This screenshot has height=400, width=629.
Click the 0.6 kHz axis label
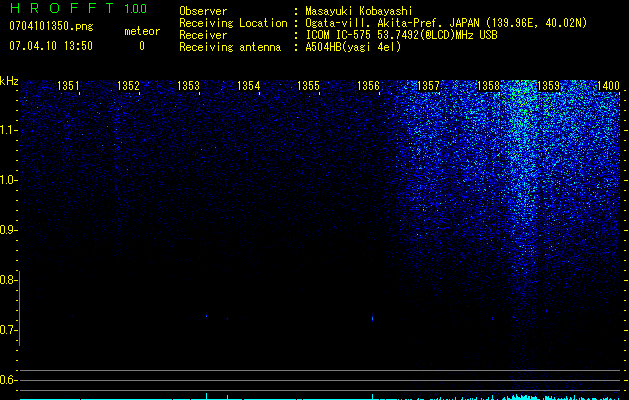click(x=8, y=380)
